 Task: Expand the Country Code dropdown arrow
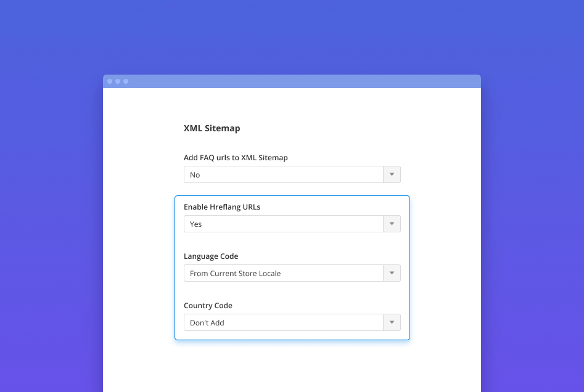coord(392,323)
